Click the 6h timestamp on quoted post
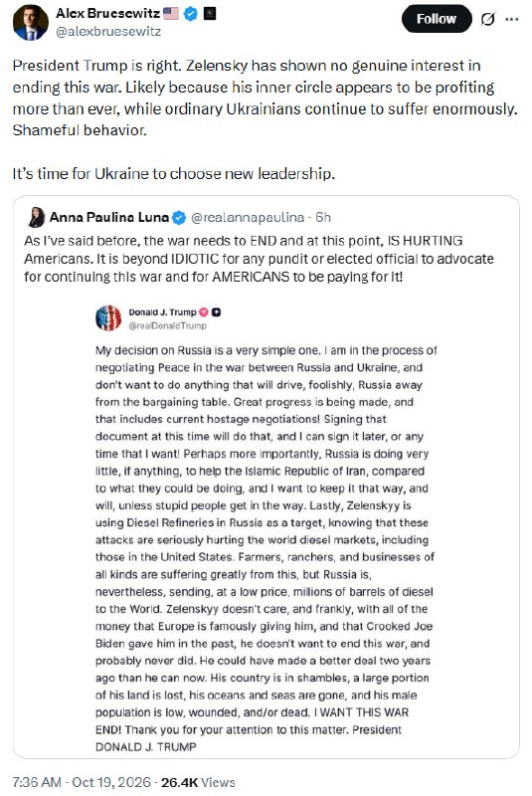This screenshot has height=796, width=532. click(x=323, y=217)
